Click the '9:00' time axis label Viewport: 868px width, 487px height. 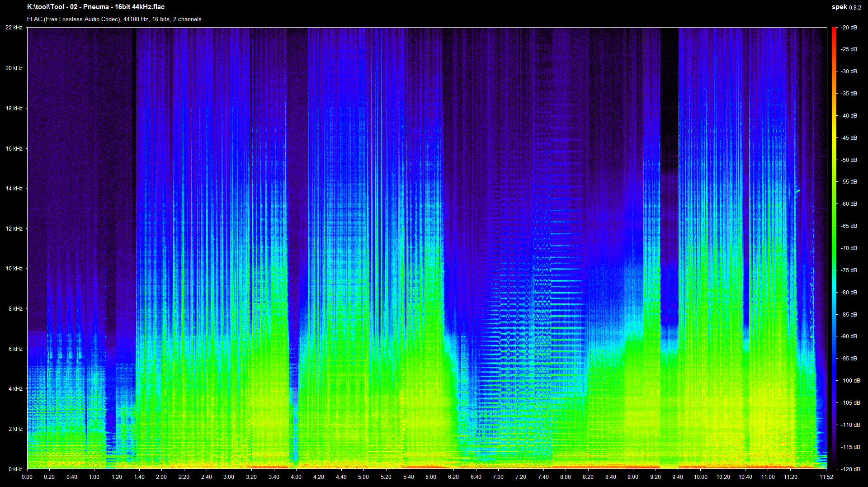633,477
